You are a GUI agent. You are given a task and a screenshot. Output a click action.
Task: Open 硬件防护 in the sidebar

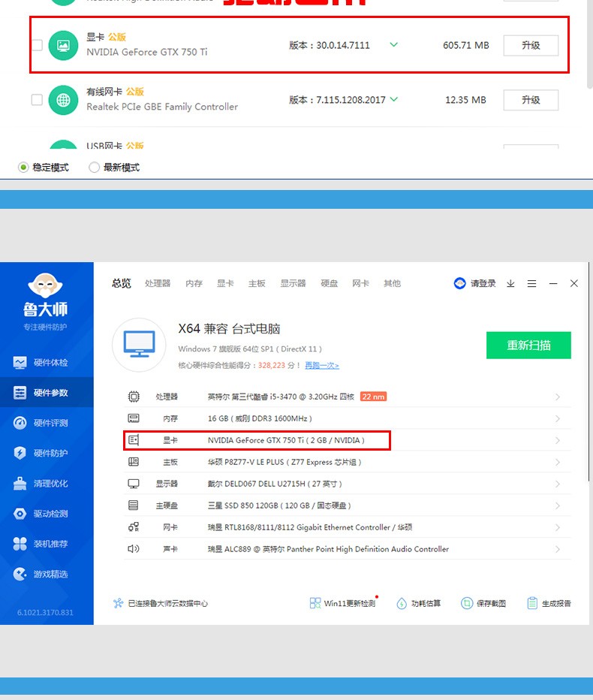pos(47,453)
